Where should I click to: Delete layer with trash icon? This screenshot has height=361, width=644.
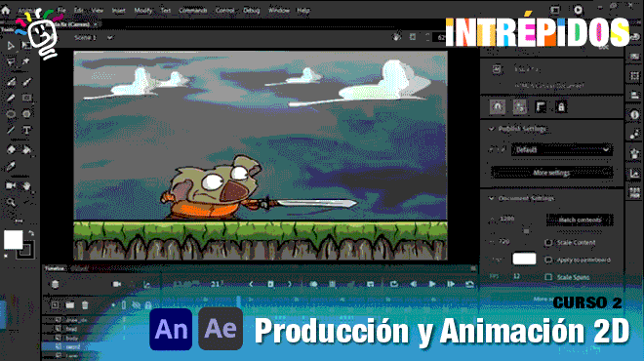pos(85,305)
